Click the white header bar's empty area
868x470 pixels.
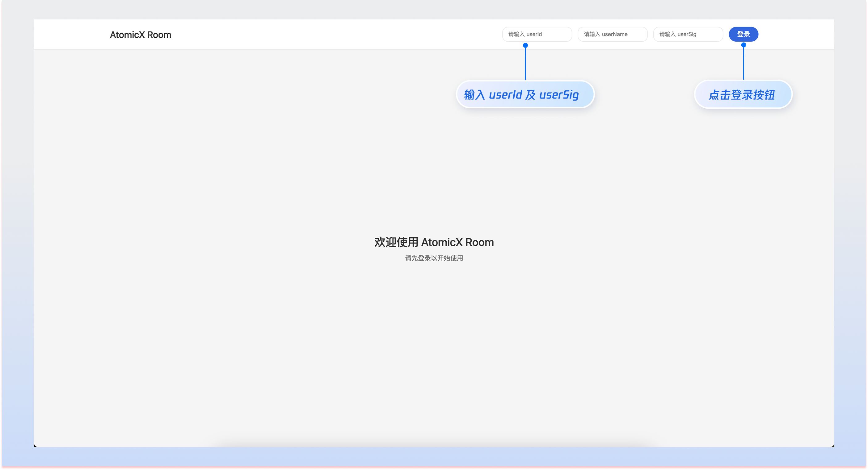click(x=320, y=34)
